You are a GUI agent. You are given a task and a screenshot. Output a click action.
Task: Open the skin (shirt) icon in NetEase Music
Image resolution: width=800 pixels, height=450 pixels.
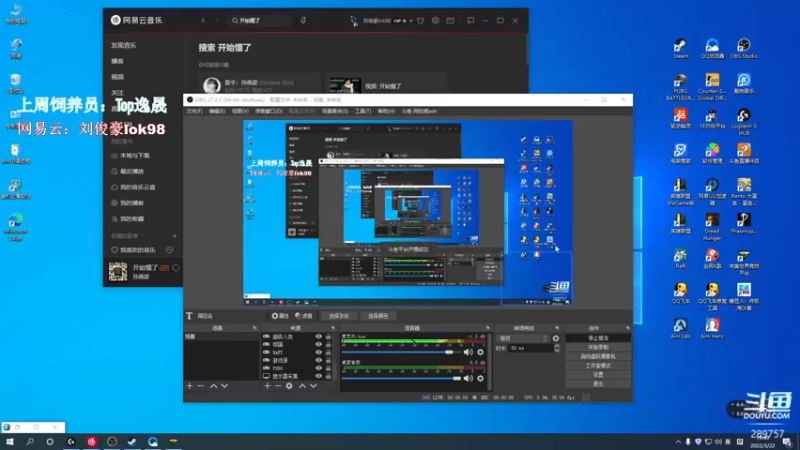pyautogui.click(x=420, y=21)
